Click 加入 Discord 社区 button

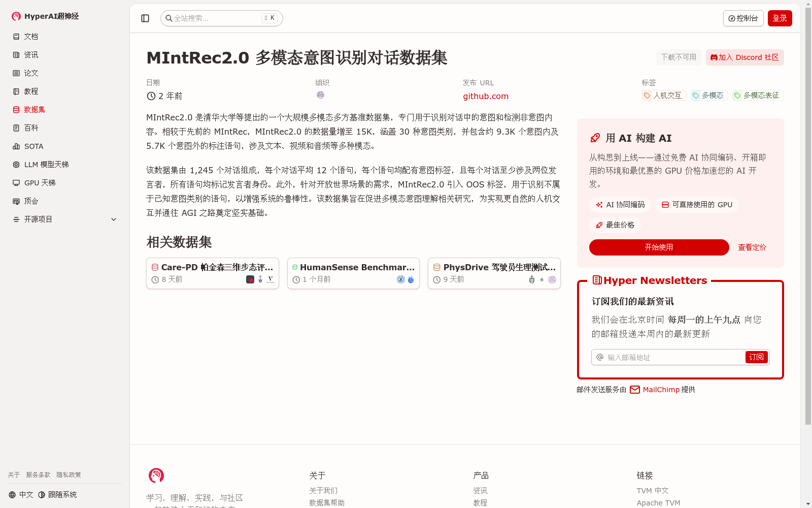745,57
